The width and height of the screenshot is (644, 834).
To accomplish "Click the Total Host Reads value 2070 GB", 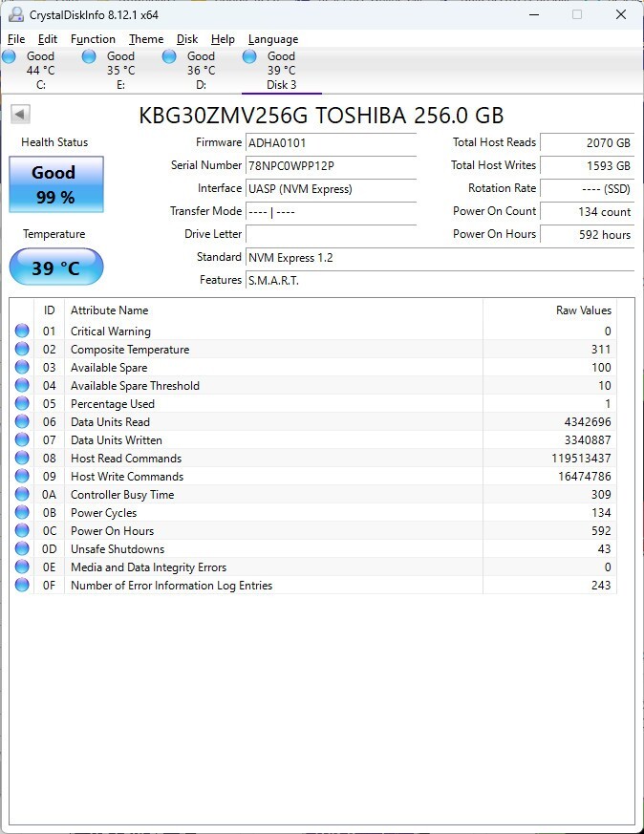I will [587, 142].
